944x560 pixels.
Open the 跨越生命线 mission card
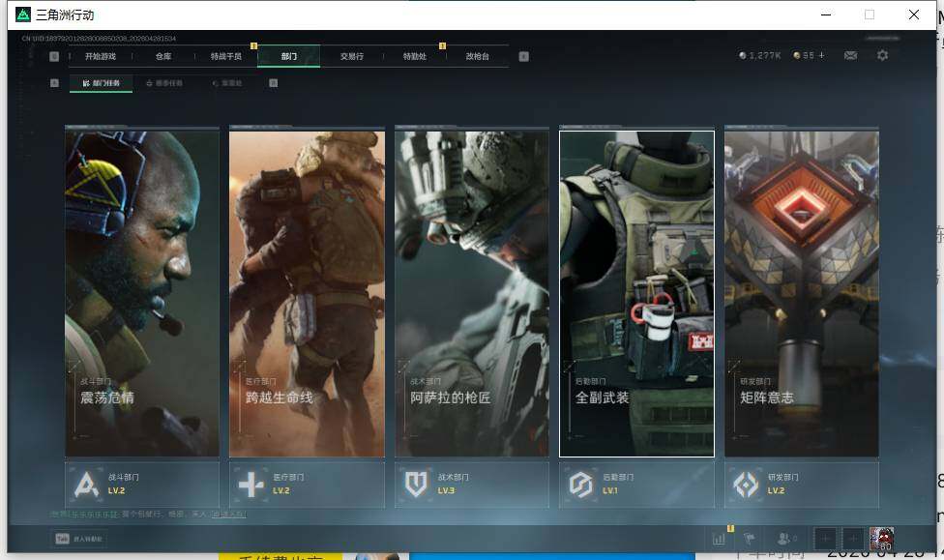307,294
